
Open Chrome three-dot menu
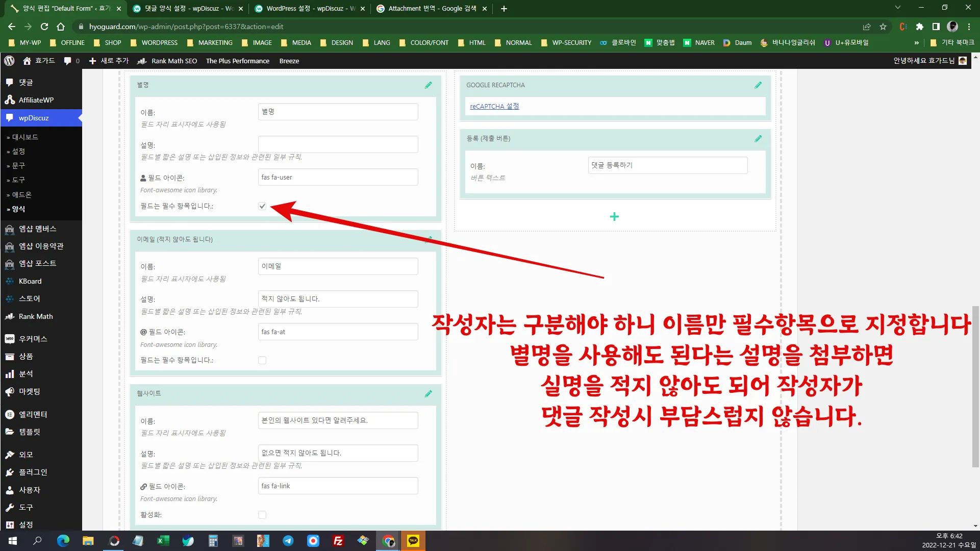tap(969, 27)
